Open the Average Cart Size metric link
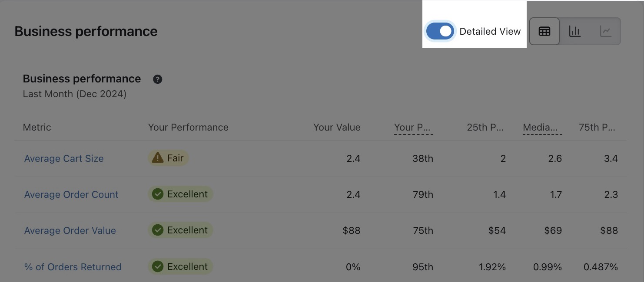 click(64, 158)
